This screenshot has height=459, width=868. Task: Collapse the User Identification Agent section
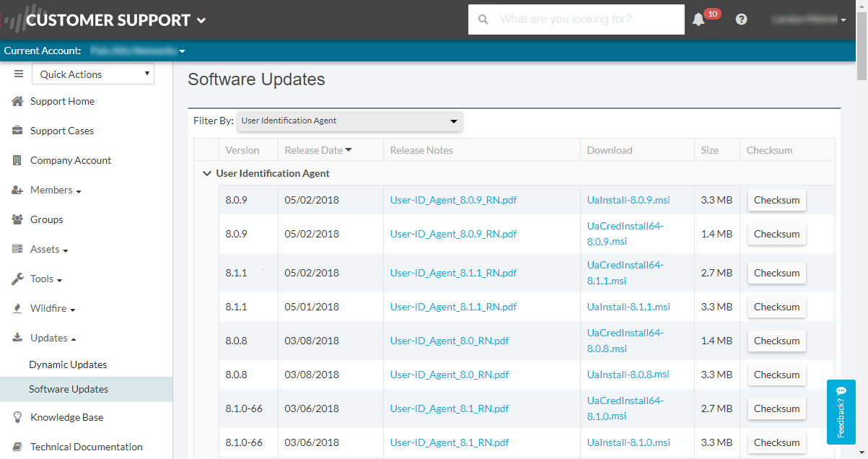tap(207, 173)
